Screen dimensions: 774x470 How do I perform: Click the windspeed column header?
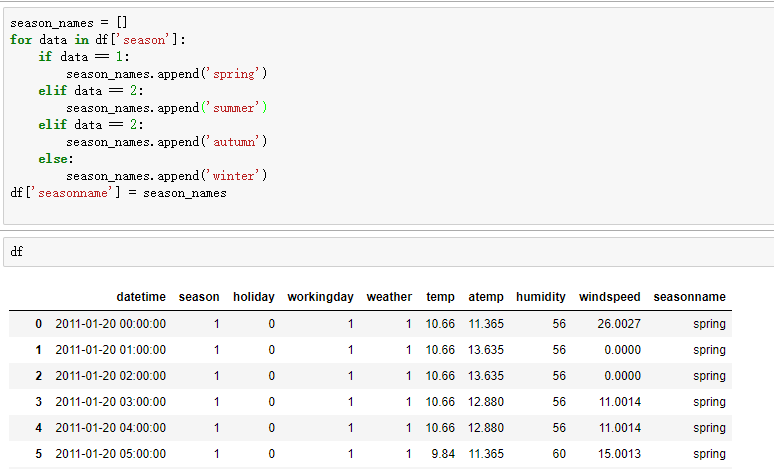pyautogui.click(x=610, y=297)
